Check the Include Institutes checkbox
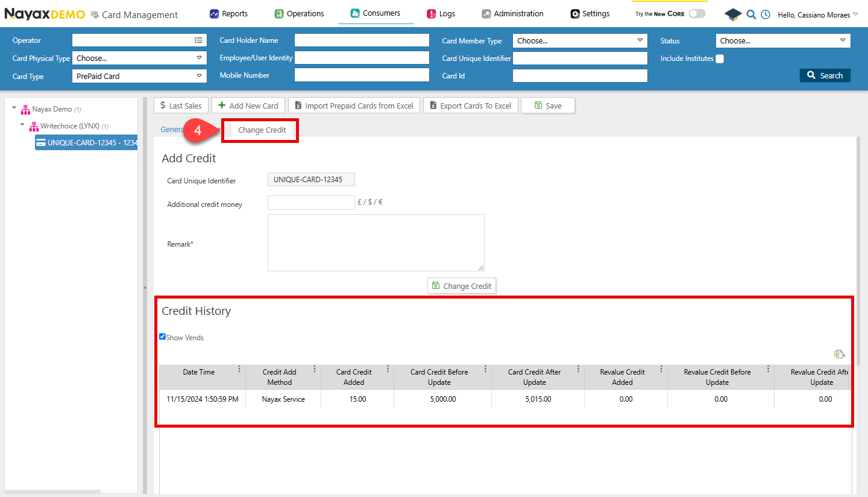This screenshot has height=497, width=868. click(720, 59)
